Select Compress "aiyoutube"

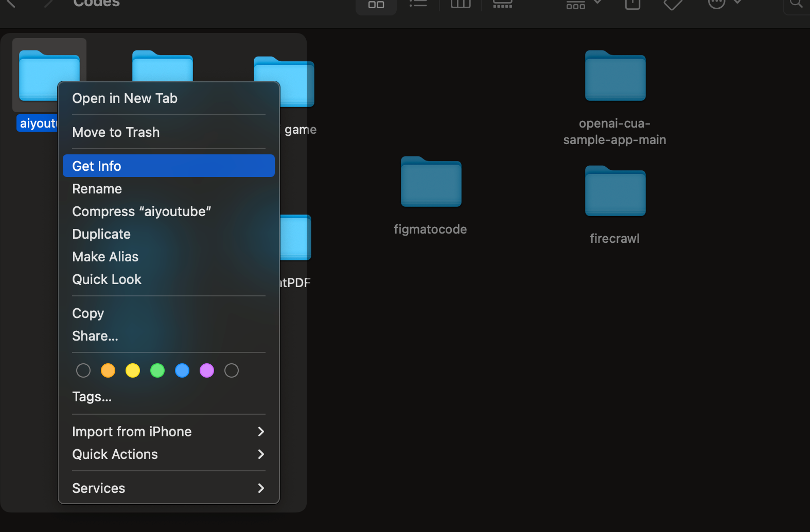(169, 211)
